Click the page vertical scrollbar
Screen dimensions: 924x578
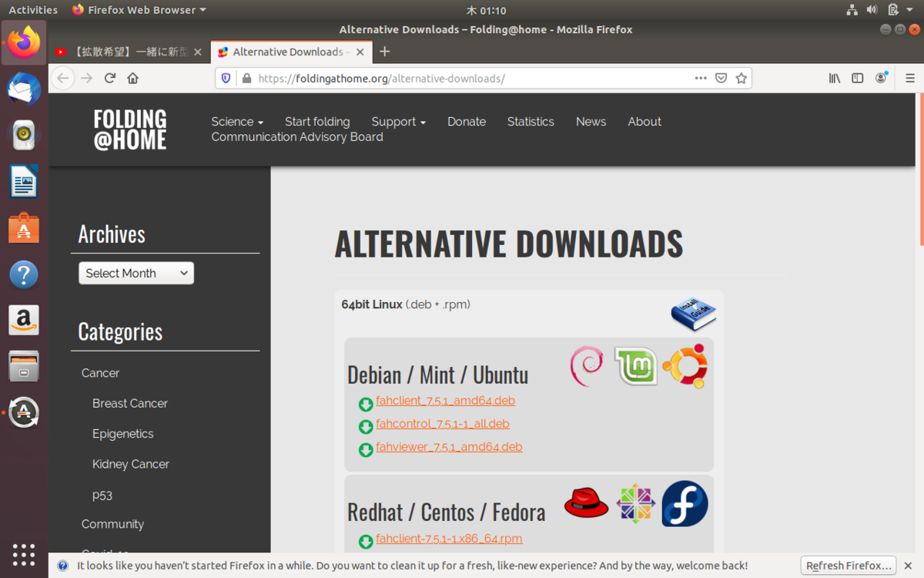920,170
